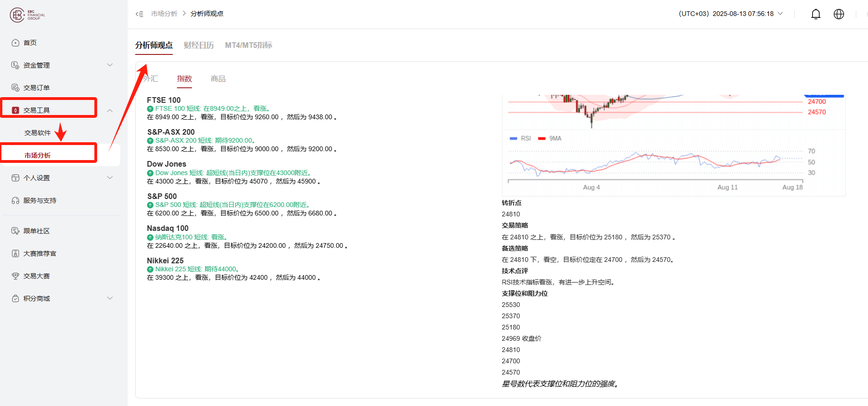Select the 商品 sub-tab
The height and width of the screenshot is (406, 868).
(x=218, y=79)
